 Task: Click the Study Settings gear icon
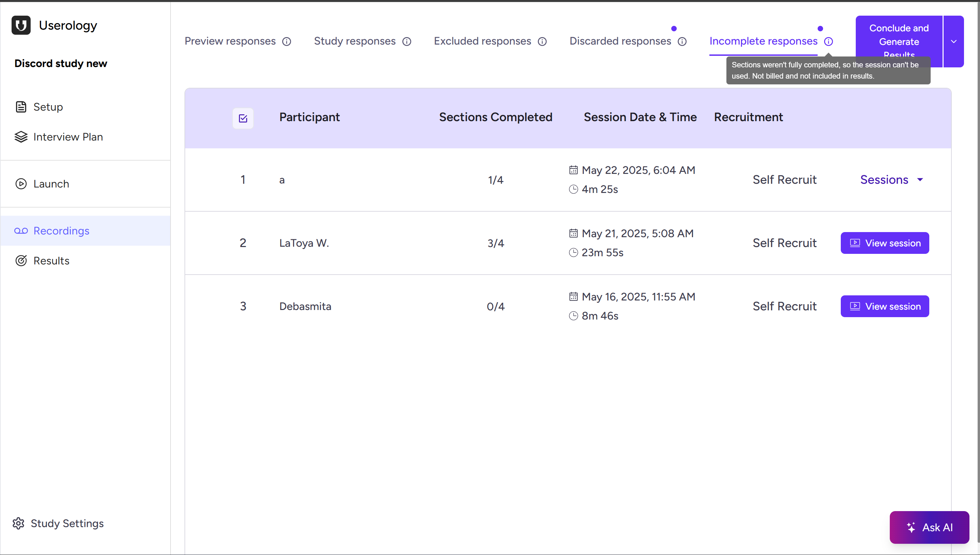(x=18, y=523)
